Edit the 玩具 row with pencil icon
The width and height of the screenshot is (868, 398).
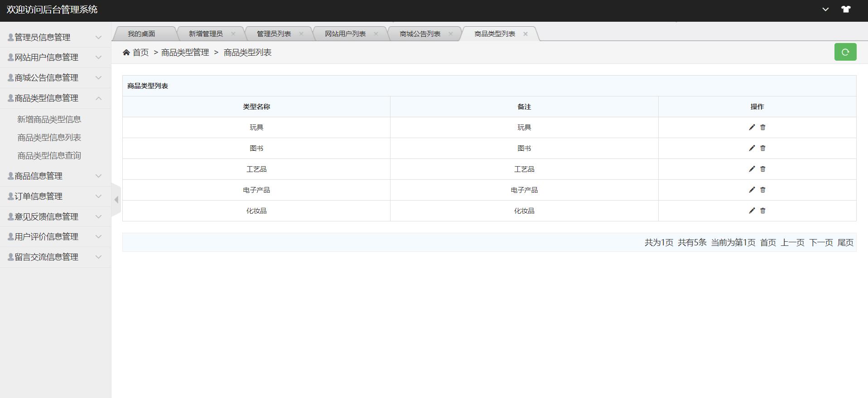tap(752, 127)
